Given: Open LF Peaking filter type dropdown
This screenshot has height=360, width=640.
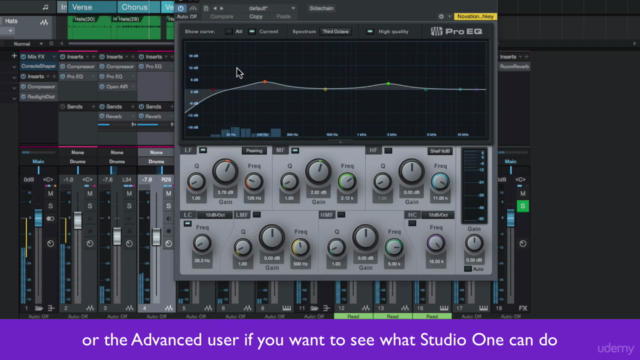Looking at the screenshot, I should click(254, 151).
